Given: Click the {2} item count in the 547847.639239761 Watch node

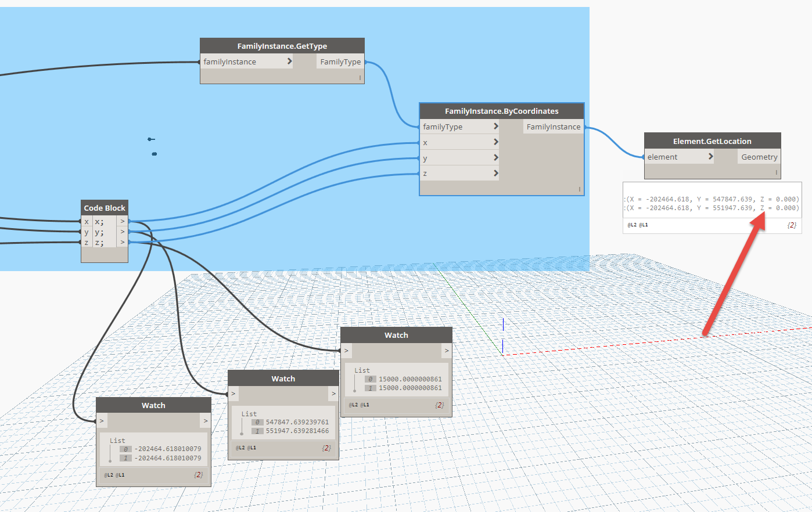Looking at the screenshot, I should tap(326, 448).
